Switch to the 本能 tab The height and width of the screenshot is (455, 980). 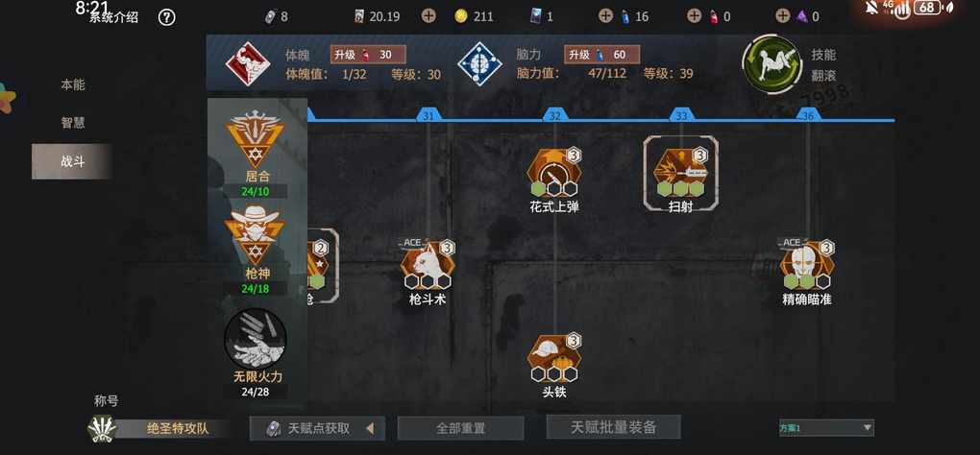point(72,84)
